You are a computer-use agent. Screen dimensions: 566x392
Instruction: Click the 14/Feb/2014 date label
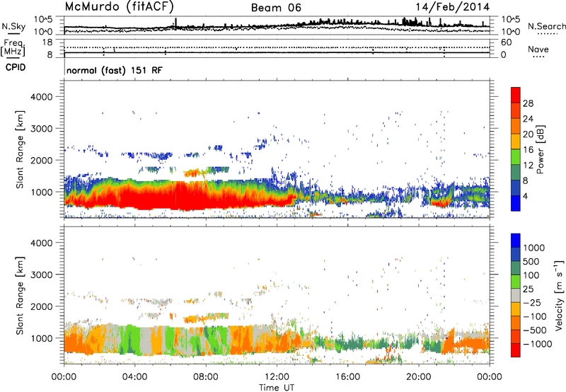(x=453, y=7)
